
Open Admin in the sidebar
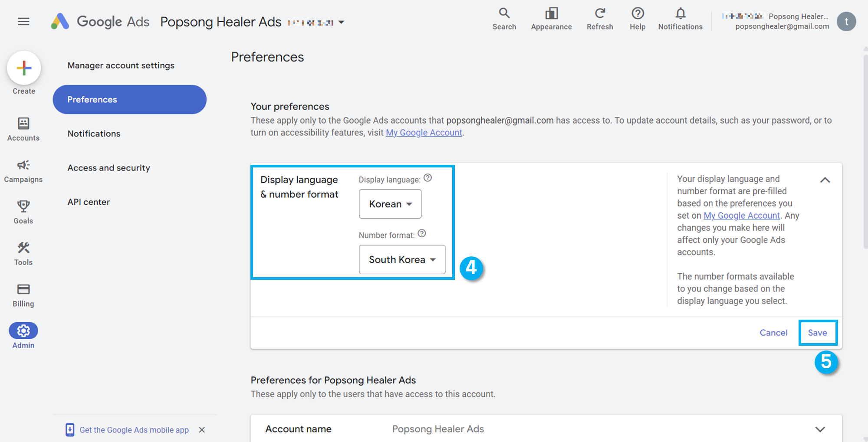(23, 336)
